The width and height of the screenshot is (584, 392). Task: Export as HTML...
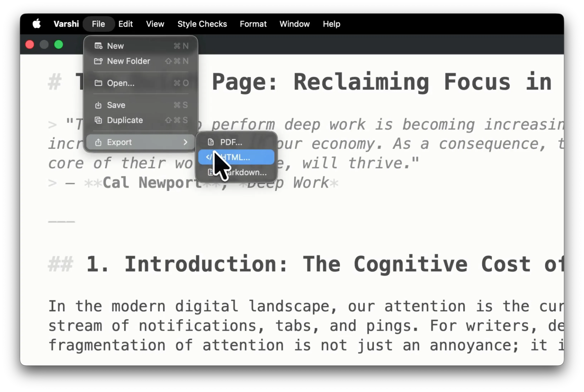click(236, 157)
